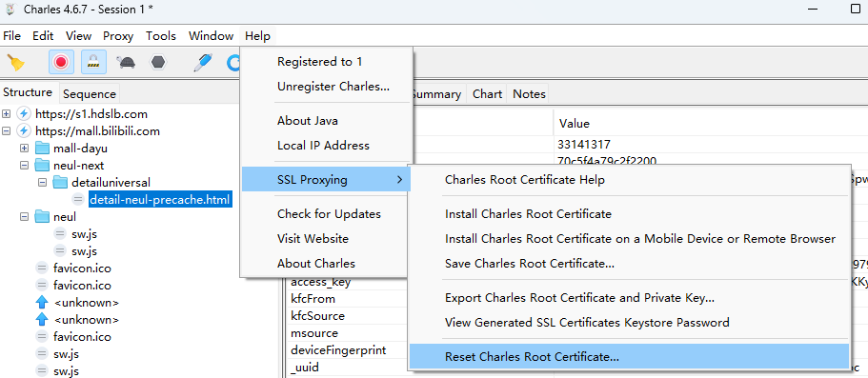This screenshot has height=378, width=868.
Task: Select first favicon.ico entry
Action: (x=83, y=268)
